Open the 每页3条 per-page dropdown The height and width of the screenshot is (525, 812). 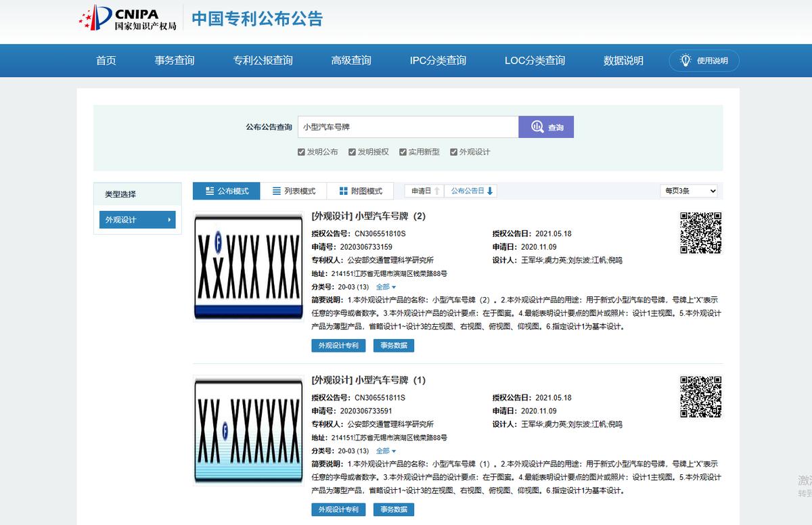[689, 191]
